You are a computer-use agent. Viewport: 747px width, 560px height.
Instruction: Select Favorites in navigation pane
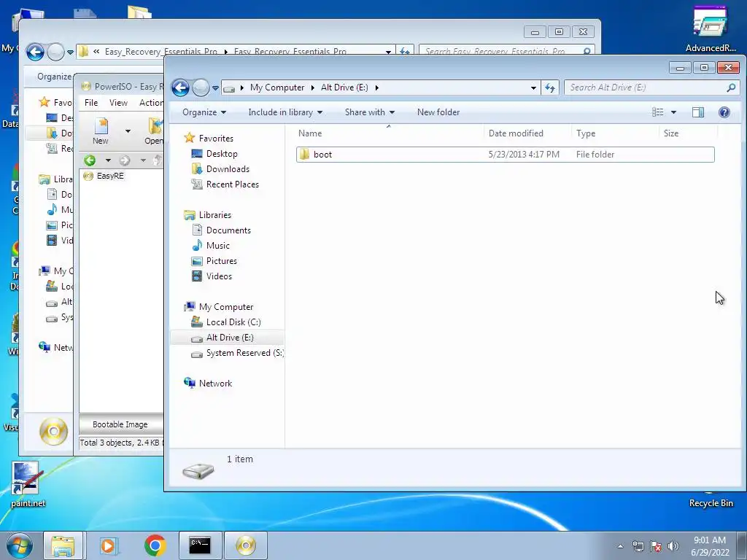(216, 139)
